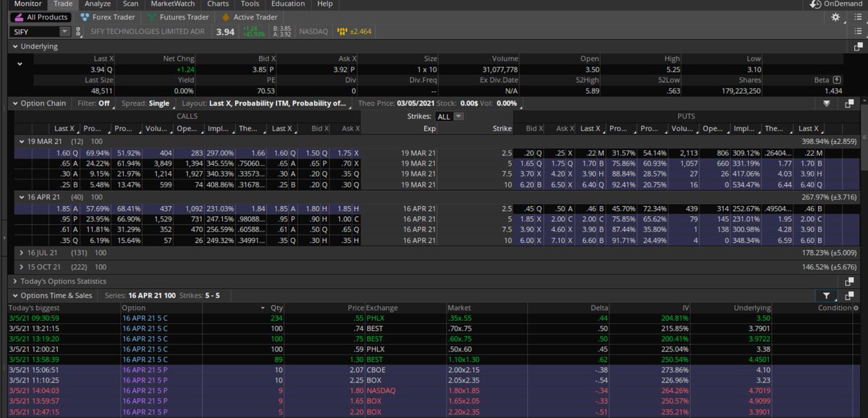Click the underlying Ask X price 3.92

(341, 69)
